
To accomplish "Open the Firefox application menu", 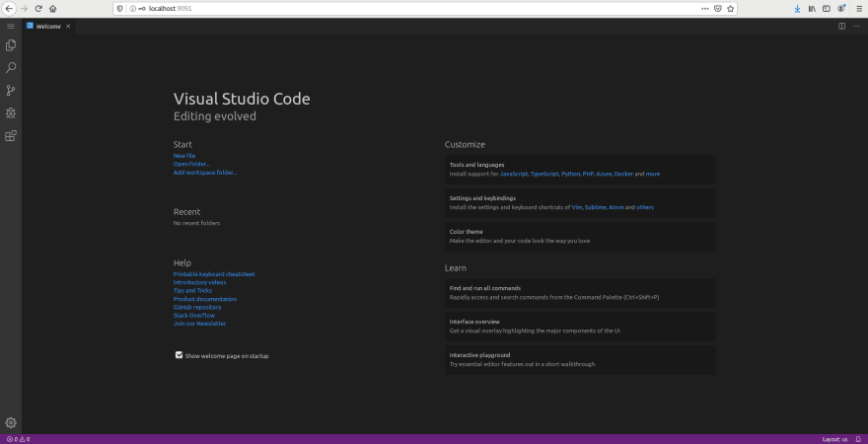I will [x=858, y=9].
